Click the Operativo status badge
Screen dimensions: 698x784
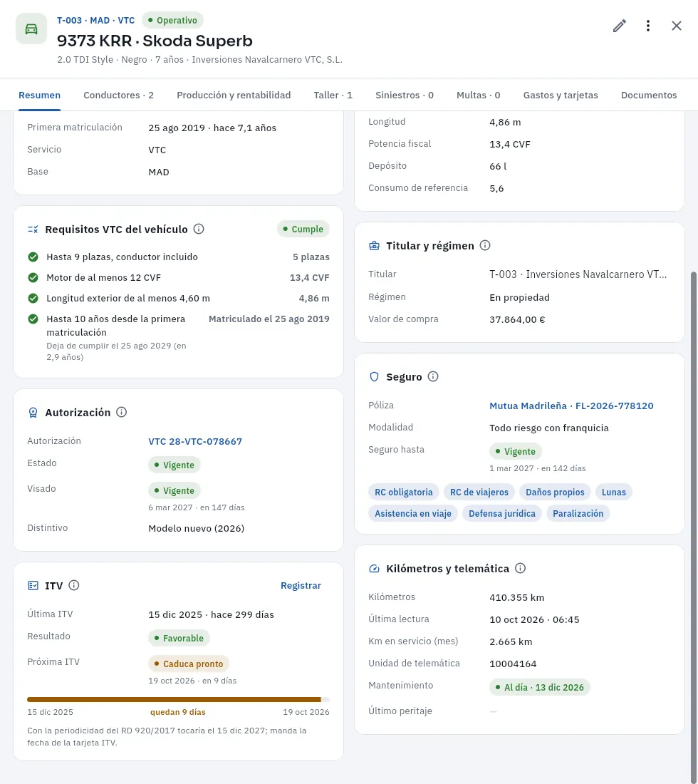(x=173, y=21)
